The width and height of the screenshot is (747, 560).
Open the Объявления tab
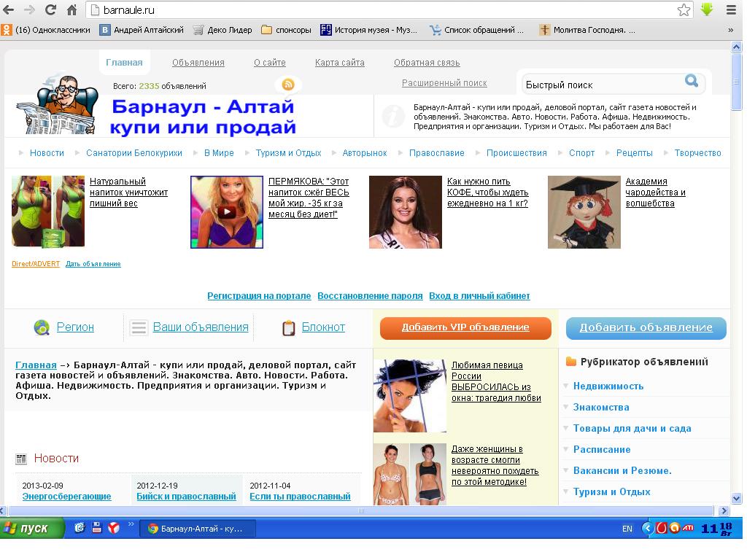point(198,63)
